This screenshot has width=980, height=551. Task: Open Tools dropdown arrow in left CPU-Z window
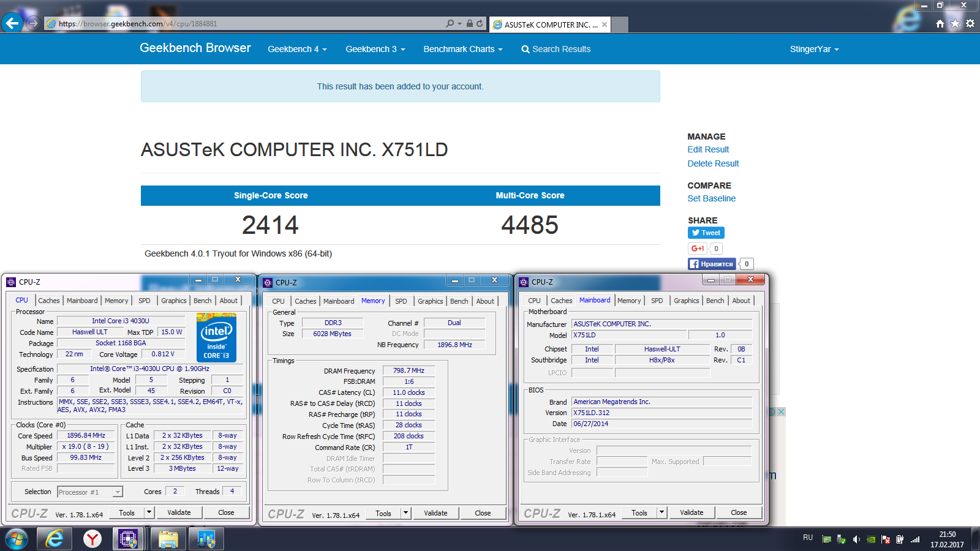click(149, 512)
